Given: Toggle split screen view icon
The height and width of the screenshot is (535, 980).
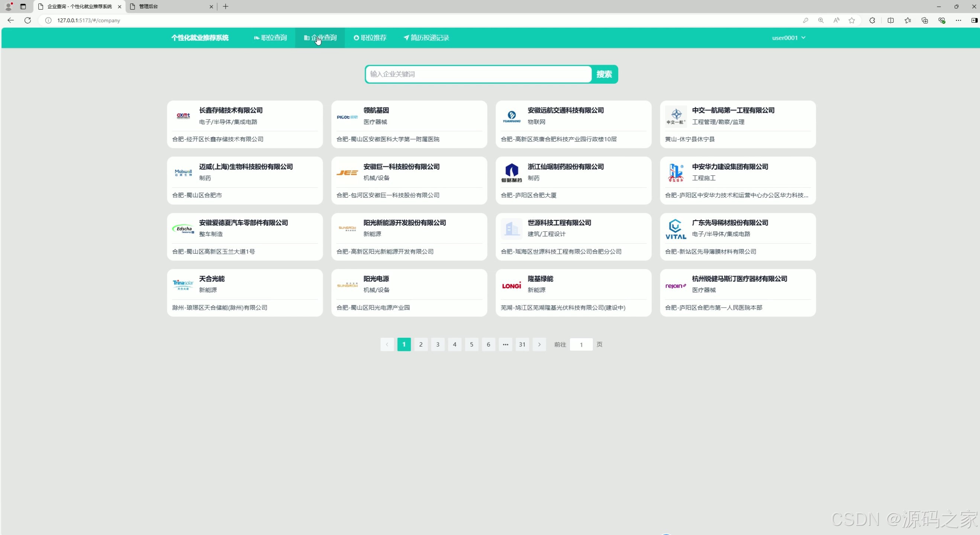Looking at the screenshot, I should [x=891, y=20].
